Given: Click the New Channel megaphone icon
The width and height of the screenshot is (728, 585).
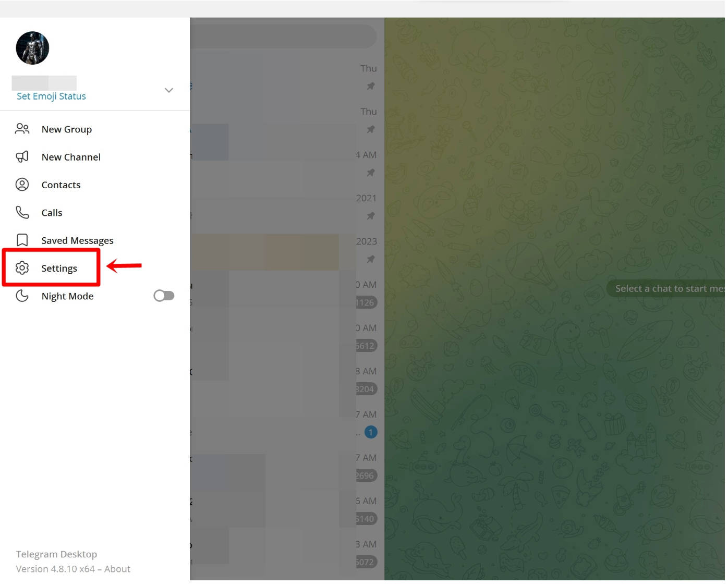Looking at the screenshot, I should pyautogui.click(x=22, y=156).
